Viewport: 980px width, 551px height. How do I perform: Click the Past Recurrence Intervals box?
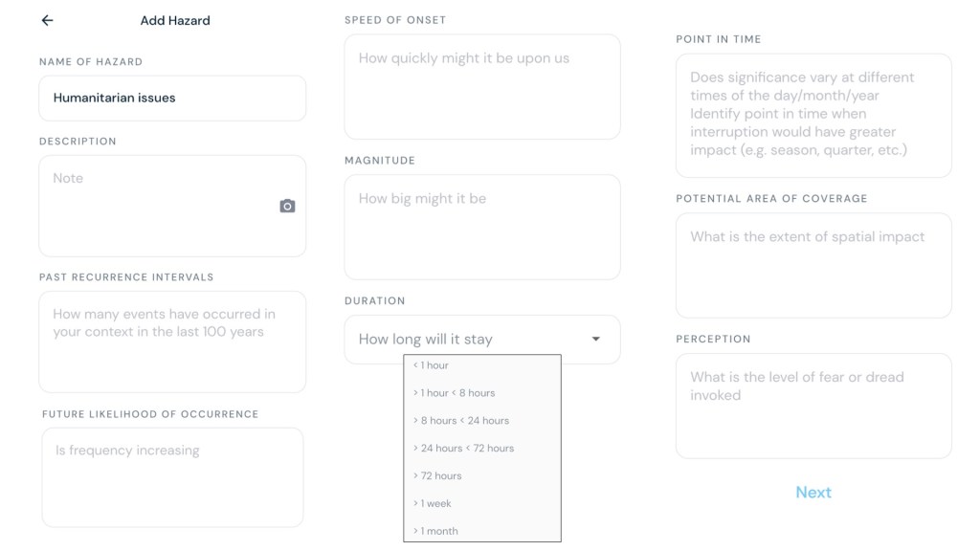pos(172,342)
